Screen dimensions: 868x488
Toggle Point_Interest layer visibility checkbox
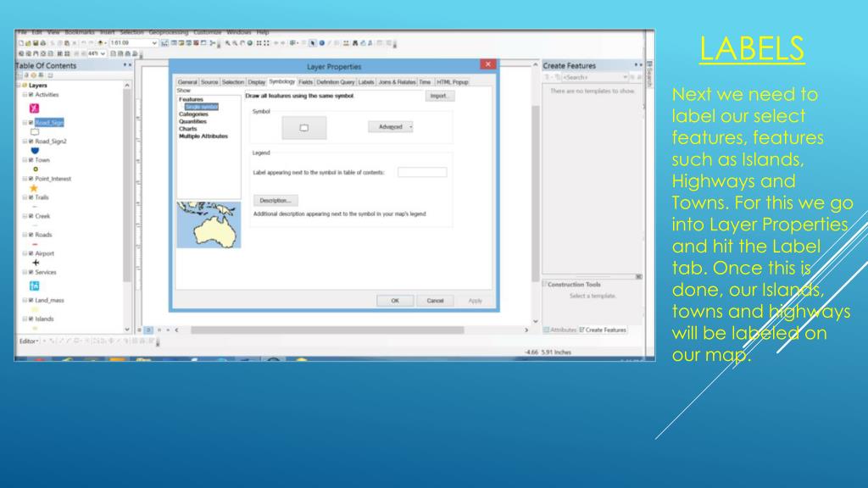click(31, 179)
